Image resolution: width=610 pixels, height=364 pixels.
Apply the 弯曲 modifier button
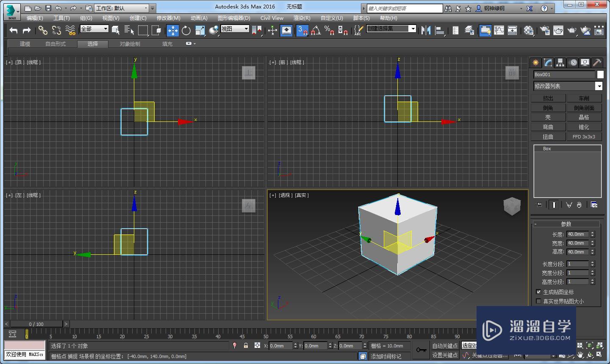(548, 127)
